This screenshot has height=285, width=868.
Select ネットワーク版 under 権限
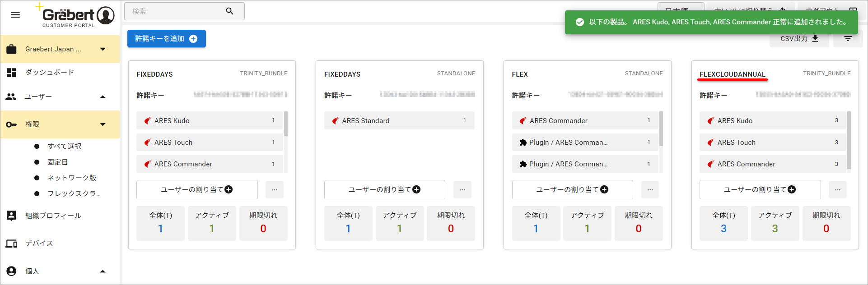[x=72, y=178]
